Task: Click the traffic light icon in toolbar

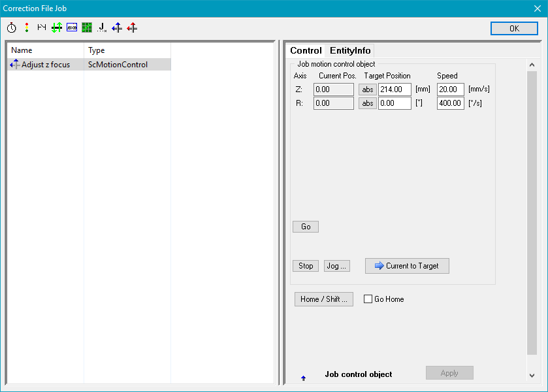Action: point(27,27)
